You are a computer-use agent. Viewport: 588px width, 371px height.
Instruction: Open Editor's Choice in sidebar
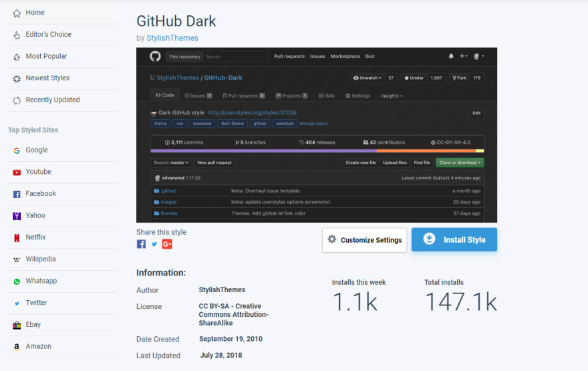point(48,35)
